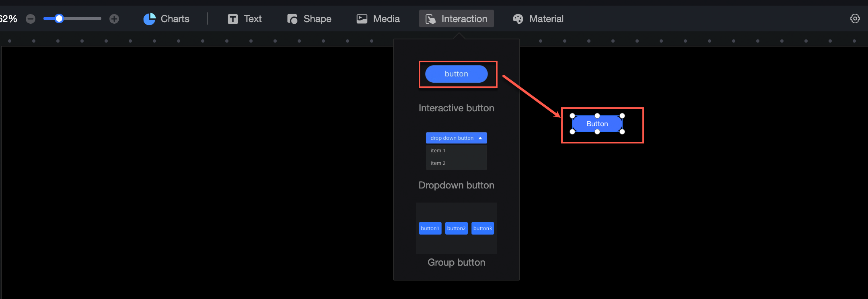The width and height of the screenshot is (868, 299).
Task: Select the Interactive button label
Action: click(x=457, y=108)
